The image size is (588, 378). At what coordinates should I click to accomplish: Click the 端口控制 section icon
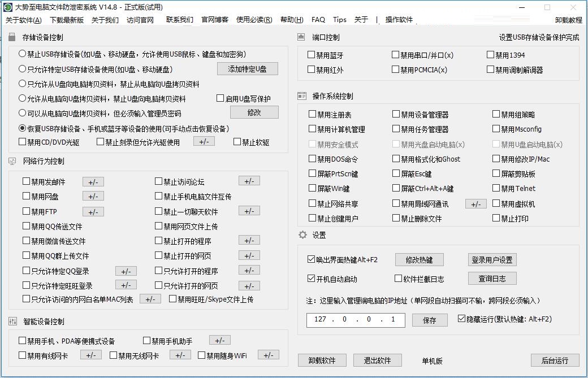pyautogui.click(x=301, y=37)
